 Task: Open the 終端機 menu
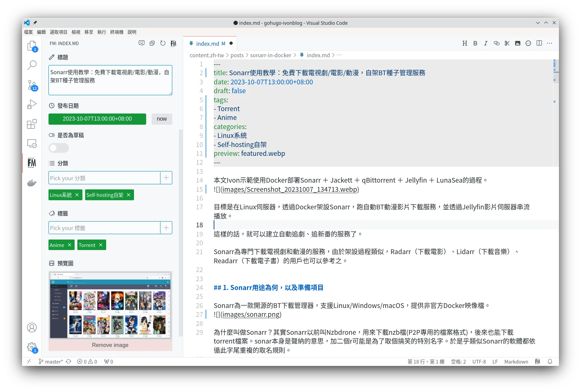pyautogui.click(x=117, y=32)
